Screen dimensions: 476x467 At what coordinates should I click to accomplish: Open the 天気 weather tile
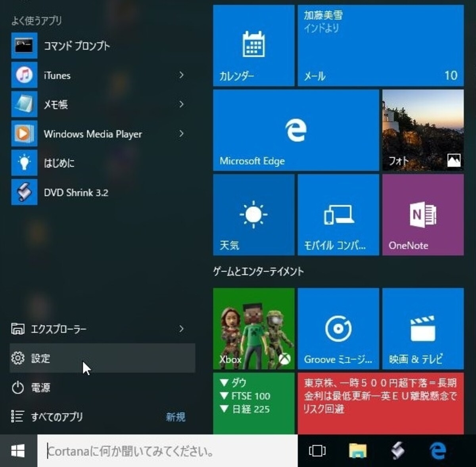coord(254,215)
